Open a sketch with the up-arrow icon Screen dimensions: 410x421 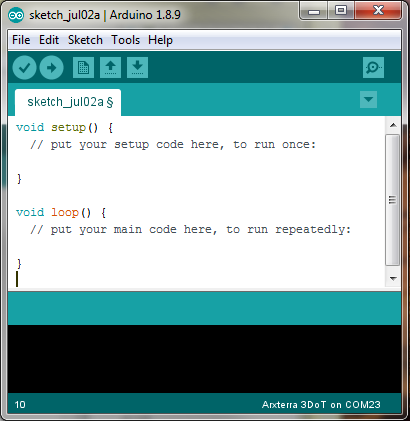(x=110, y=68)
